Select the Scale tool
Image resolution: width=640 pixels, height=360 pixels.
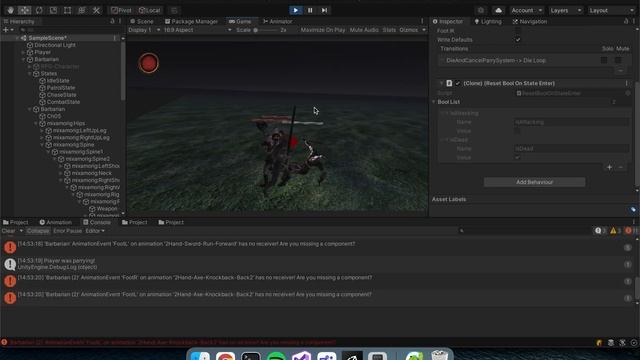click(x=53, y=10)
